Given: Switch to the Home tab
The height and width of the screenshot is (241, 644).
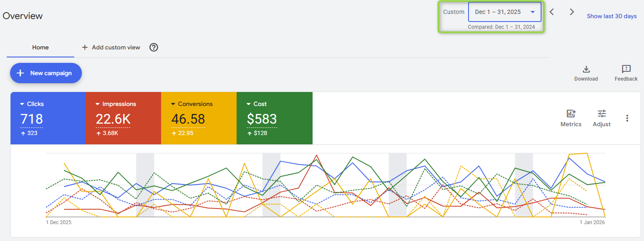Looking at the screenshot, I should [x=40, y=47].
